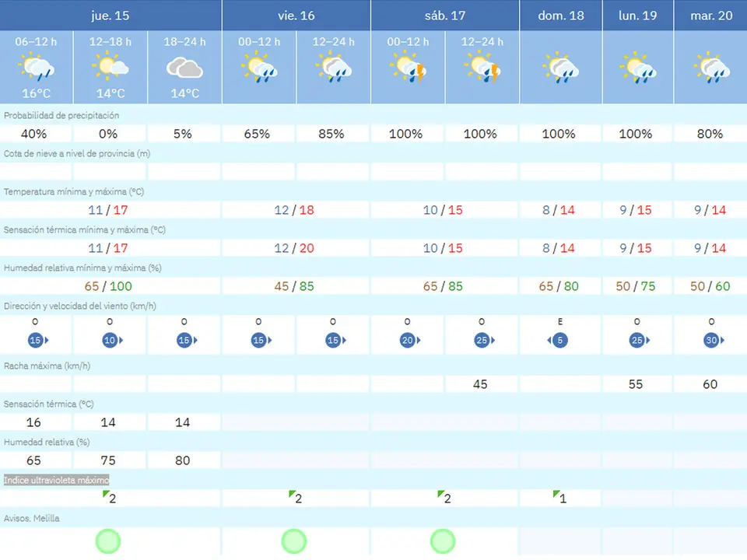The image size is (747, 560).
Task: Click the lun. 19 rain weather icon
Action: point(638,68)
